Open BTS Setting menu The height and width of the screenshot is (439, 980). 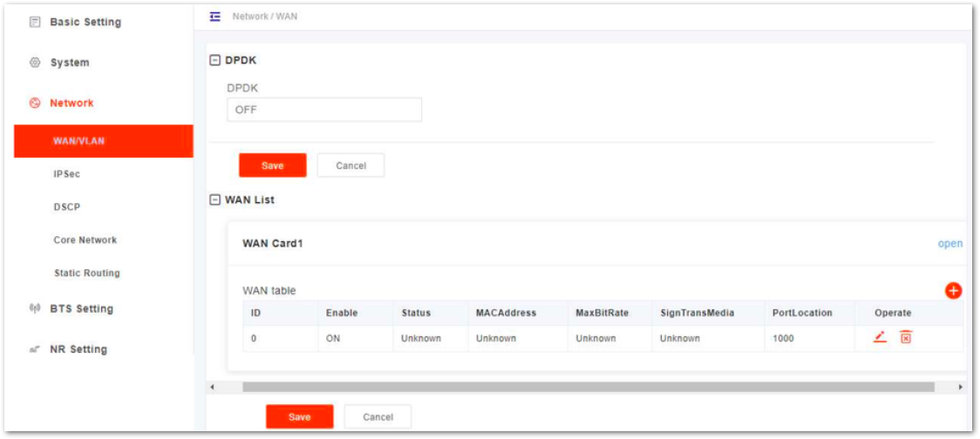click(81, 308)
